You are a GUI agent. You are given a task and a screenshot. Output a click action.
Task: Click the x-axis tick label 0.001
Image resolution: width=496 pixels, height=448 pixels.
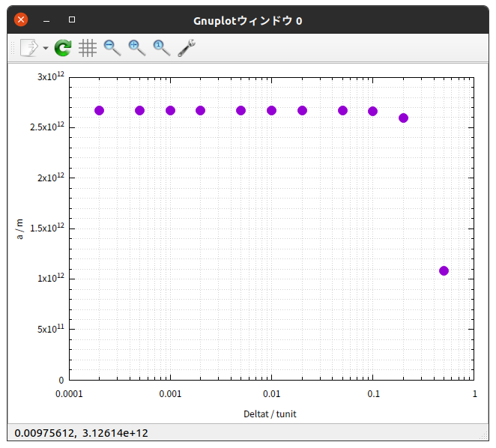170,394
